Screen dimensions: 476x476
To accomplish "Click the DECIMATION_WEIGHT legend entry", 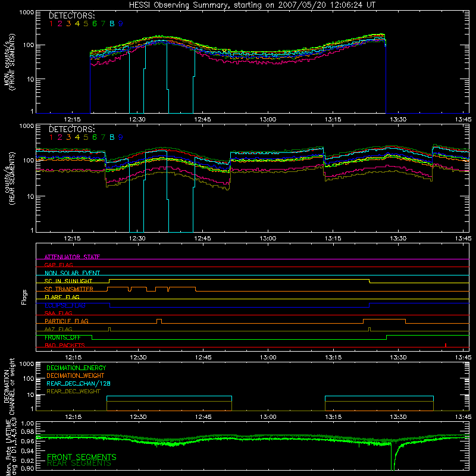I will click(76, 375).
